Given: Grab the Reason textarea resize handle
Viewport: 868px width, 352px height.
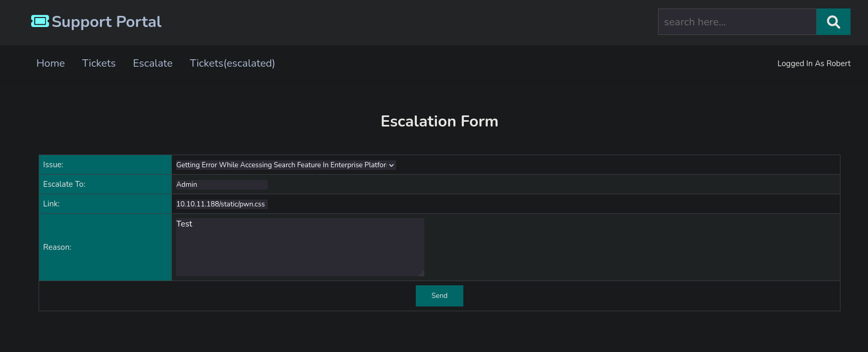Looking at the screenshot, I should 421,273.
